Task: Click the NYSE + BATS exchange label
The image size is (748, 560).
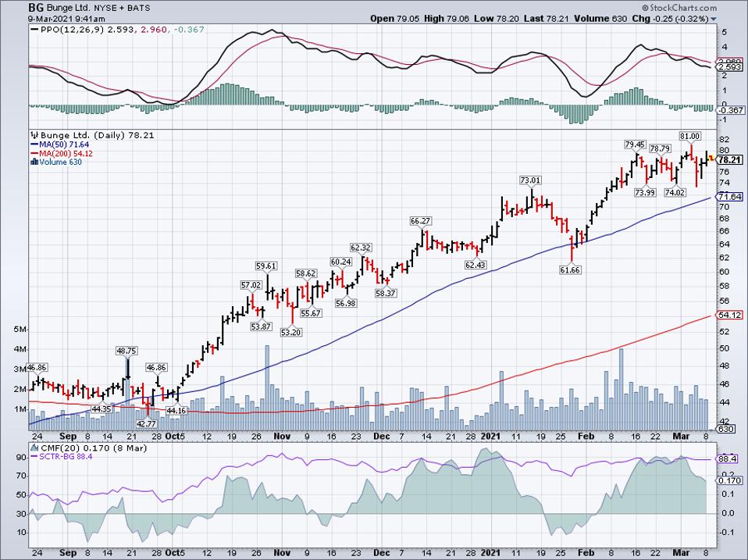Action: coord(121,8)
